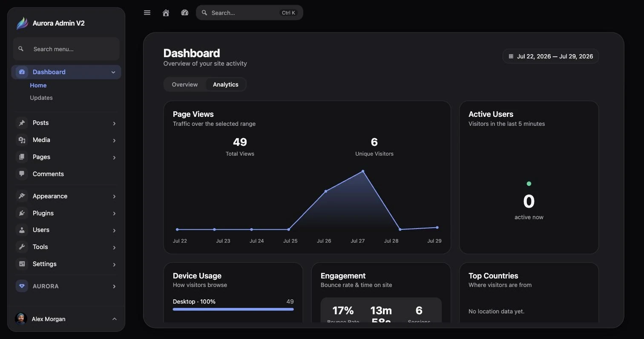Open the Updates submenu item
Viewport: 644px width, 339px height.
(41, 98)
